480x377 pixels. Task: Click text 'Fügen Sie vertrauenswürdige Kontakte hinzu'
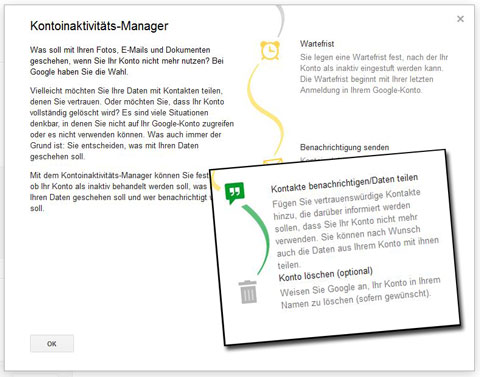coord(355,229)
